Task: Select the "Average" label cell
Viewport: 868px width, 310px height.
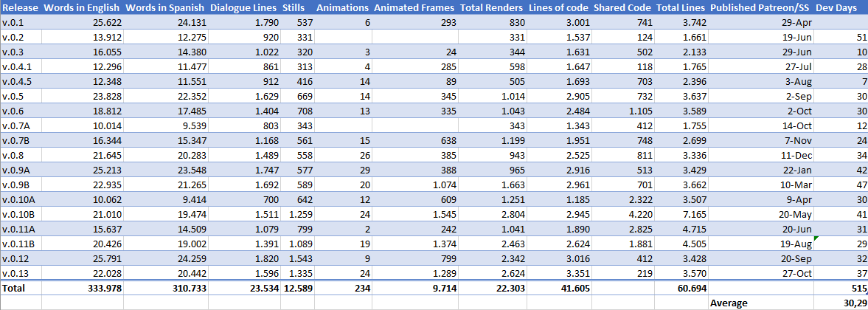Action: coord(761,303)
